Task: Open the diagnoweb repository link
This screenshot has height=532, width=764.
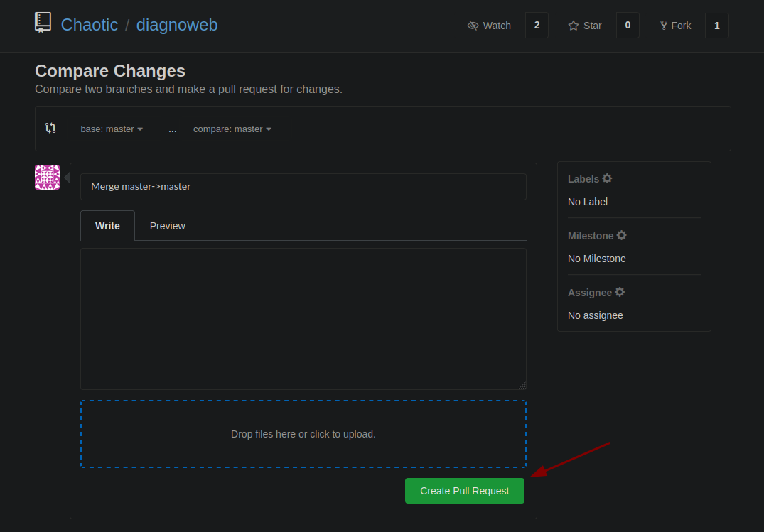Action: (177, 25)
